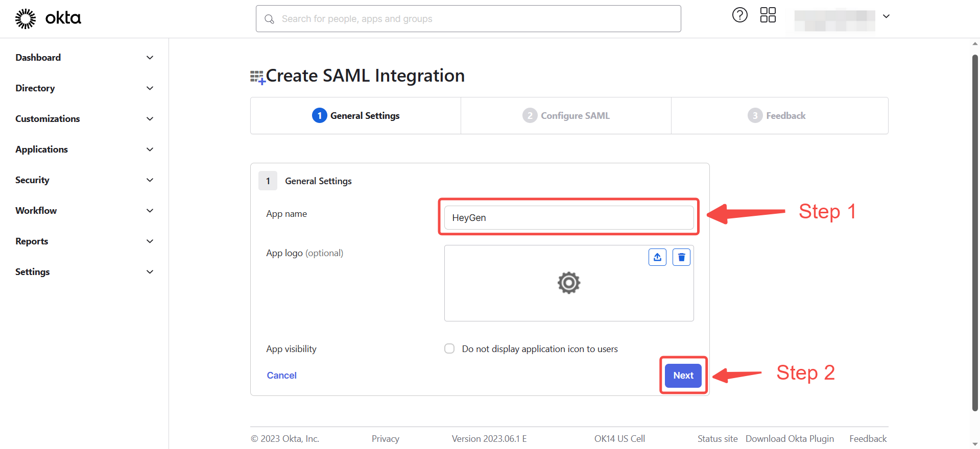Expand the Settings menu chevron

150,272
